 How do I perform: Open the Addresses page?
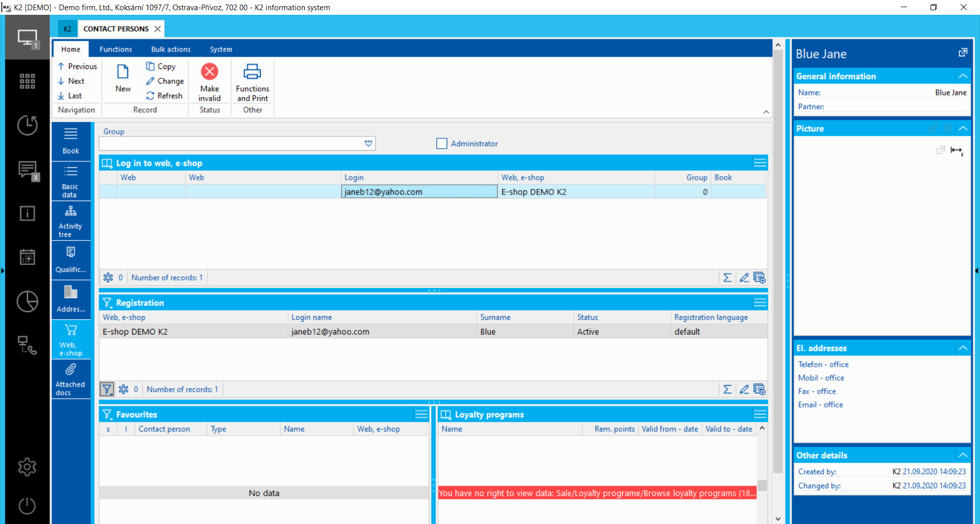point(71,299)
